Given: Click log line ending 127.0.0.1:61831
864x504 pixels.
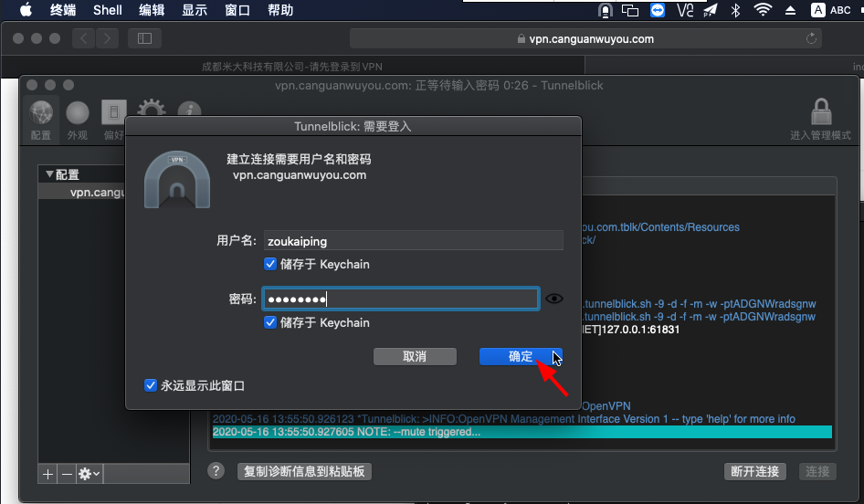Looking at the screenshot, I should coord(631,330).
